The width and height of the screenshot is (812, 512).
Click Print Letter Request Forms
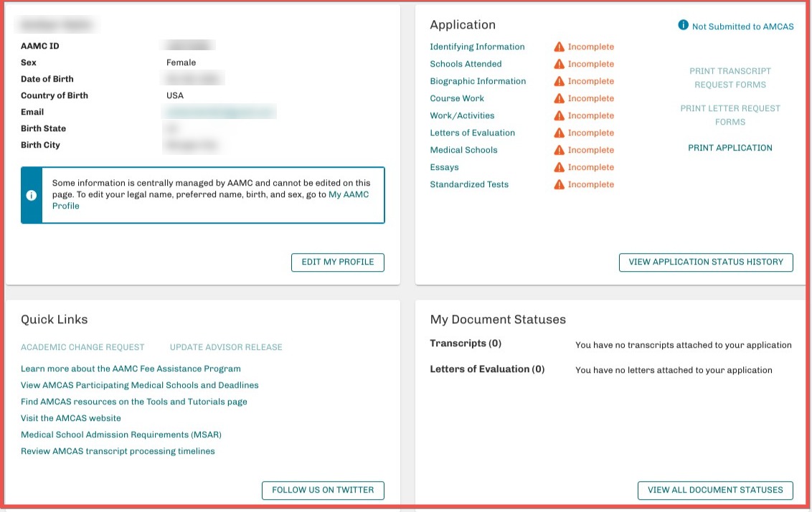tap(730, 115)
